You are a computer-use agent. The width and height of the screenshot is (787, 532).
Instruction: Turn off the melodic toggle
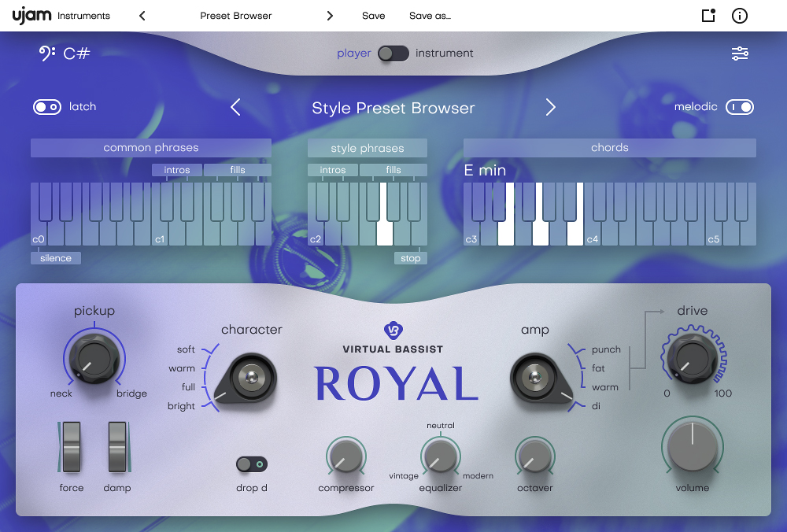[738, 107]
